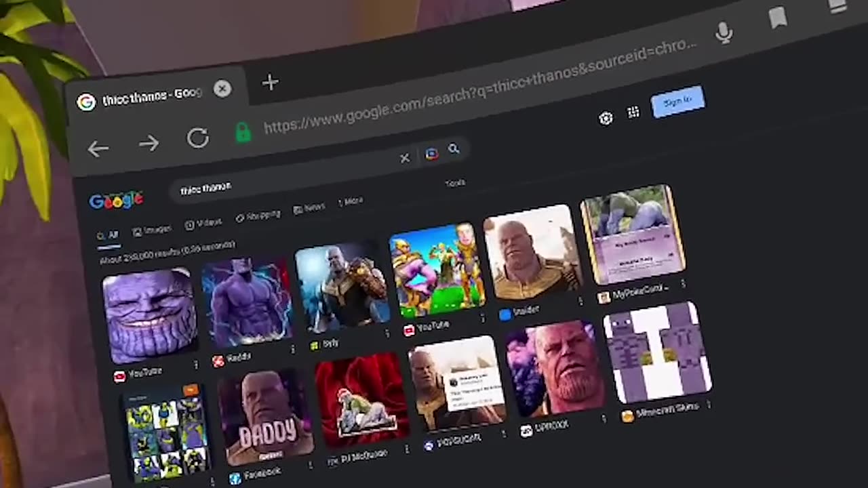868x488 pixels.
Task: Switch to the Shopping search tab
Action: coord(258,216)
